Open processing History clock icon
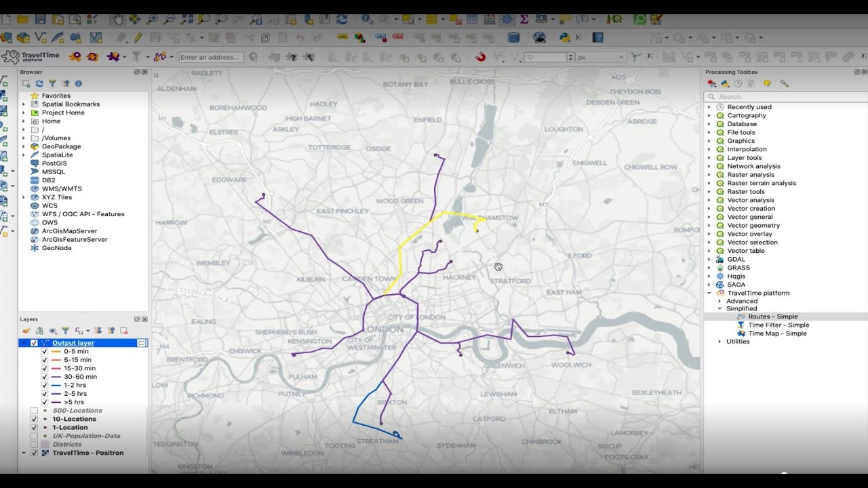 click(x=738, y=83)
